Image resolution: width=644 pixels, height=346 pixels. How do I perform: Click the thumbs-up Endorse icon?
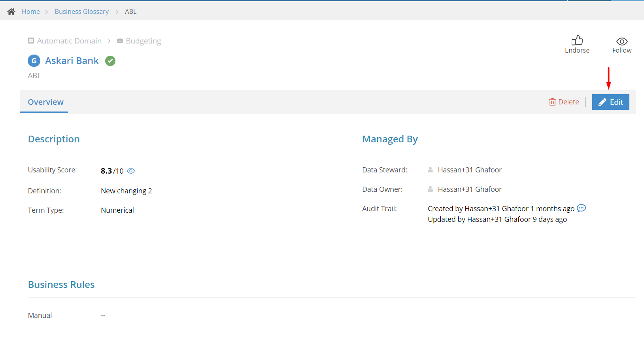pyautogui.click(x=577, y=40)
